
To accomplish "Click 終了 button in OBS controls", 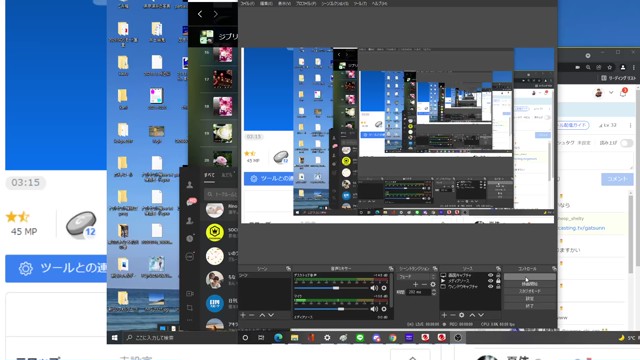I will 530,306.
